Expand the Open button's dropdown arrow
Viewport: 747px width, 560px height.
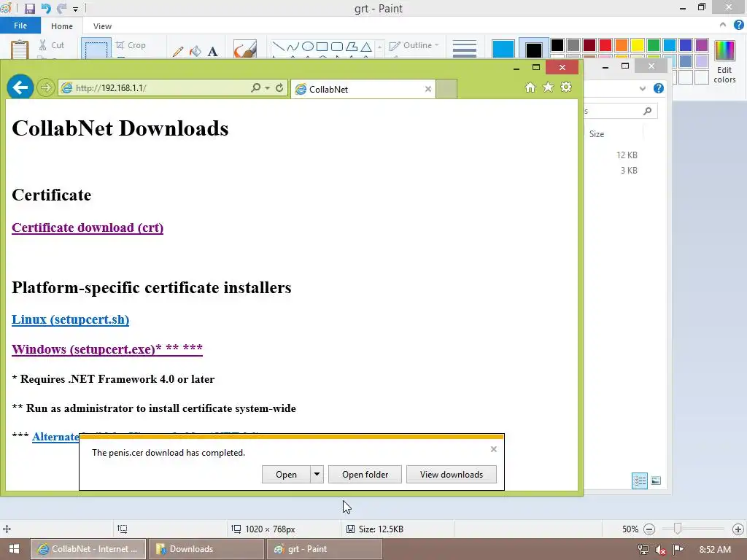tap(317, 474)
